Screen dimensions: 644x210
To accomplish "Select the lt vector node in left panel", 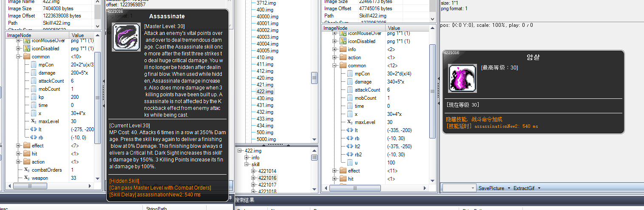I will coord(40,129).
